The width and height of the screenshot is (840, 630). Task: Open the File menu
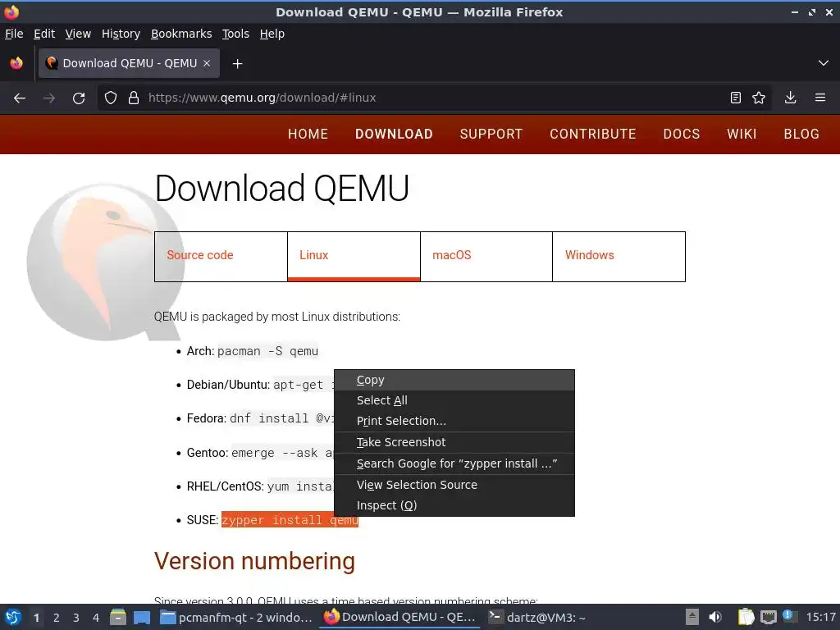14,34
